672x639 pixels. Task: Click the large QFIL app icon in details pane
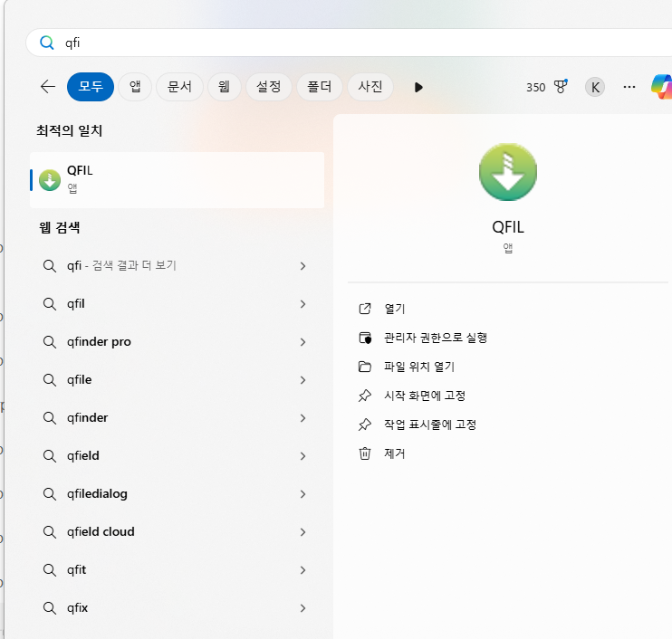pos(508,172)
